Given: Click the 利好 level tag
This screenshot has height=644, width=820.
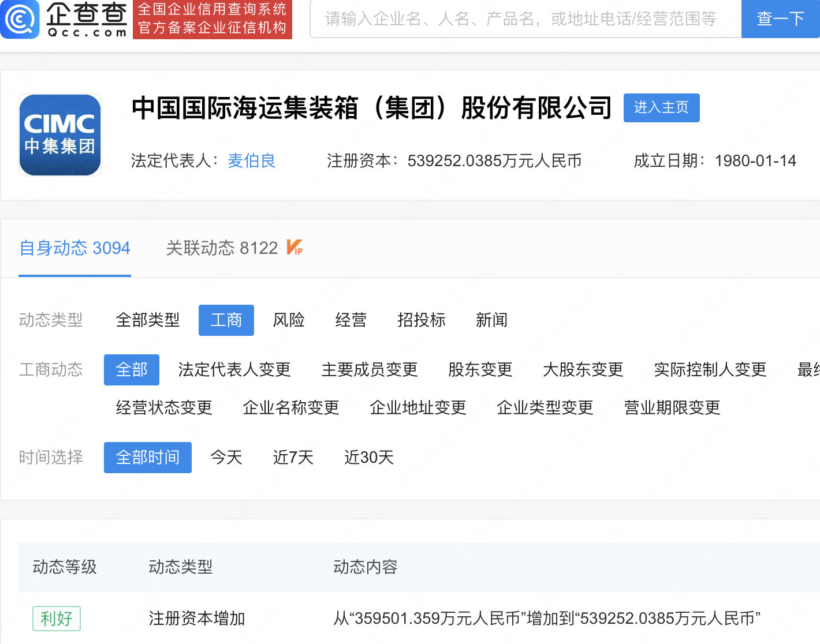Looking at the screenshot, I should click(57, 619).
